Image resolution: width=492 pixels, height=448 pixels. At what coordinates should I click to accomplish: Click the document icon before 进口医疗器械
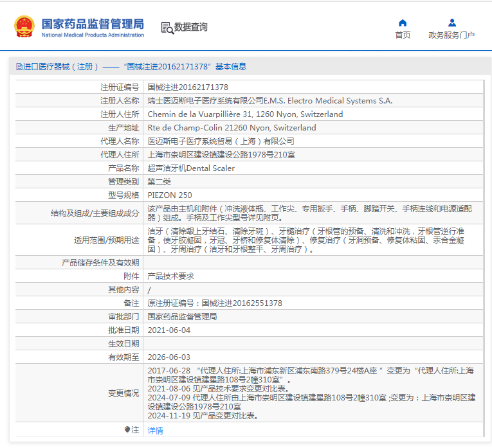(x=19, y=67)
